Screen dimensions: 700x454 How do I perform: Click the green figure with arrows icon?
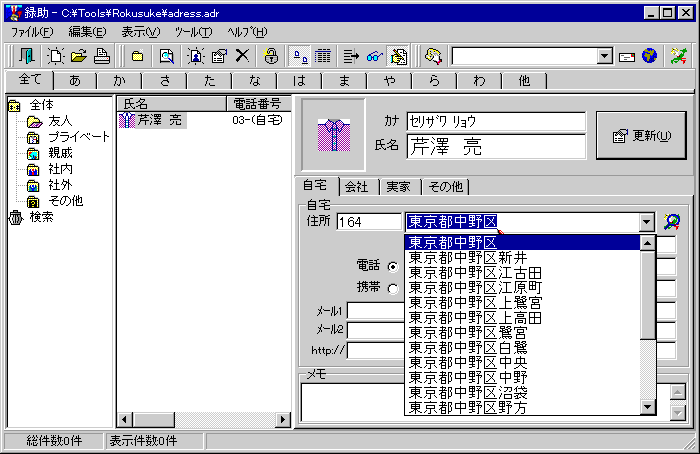pyautogui.click(x=679, y=56)
